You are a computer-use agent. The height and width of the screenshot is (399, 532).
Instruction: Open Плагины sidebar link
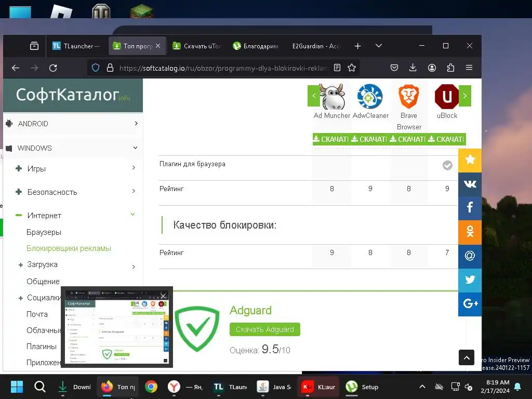[42, 347]
